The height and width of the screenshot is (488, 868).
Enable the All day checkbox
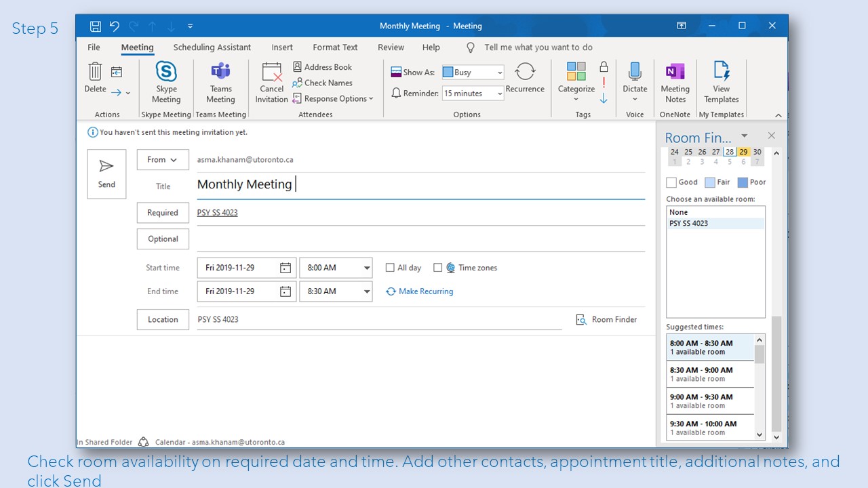(x=390, y=268)
